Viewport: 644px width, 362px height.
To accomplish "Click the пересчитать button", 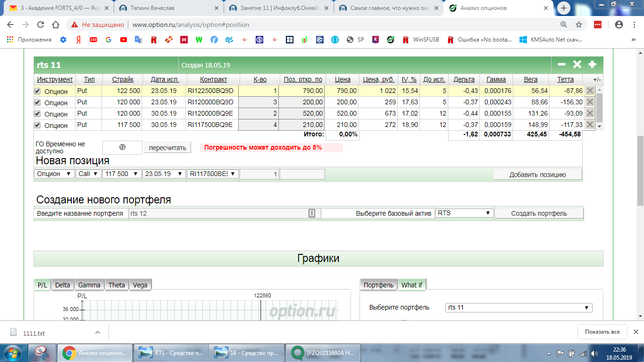I will coord(167,148).
